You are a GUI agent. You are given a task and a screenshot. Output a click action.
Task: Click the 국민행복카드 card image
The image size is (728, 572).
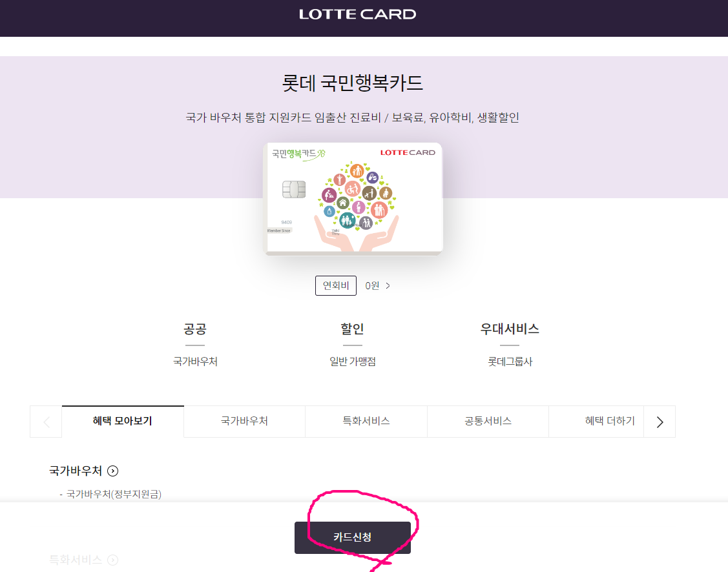click(353, 198)
